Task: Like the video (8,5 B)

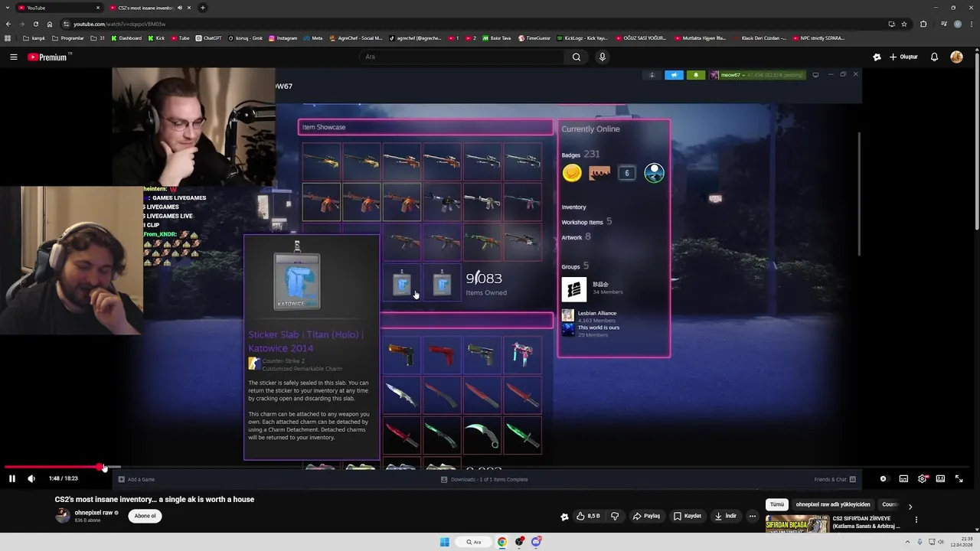Action: pos(589,516)
